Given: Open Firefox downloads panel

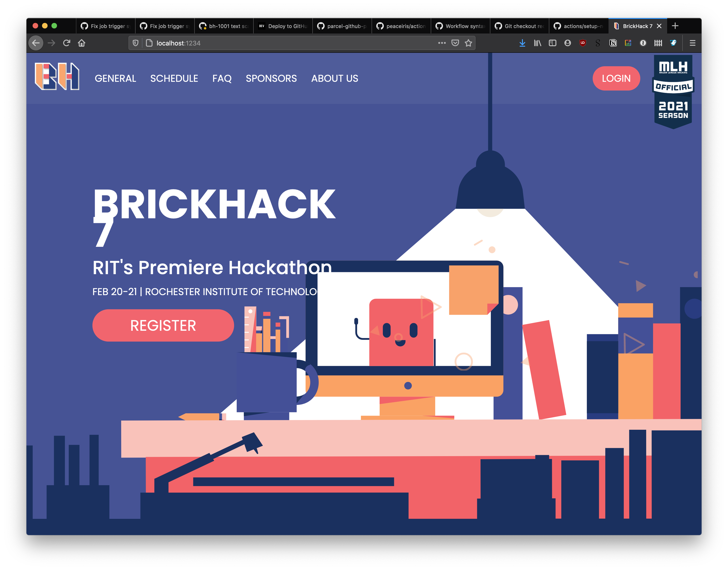Looking at the screenshot, I should 522,43.
